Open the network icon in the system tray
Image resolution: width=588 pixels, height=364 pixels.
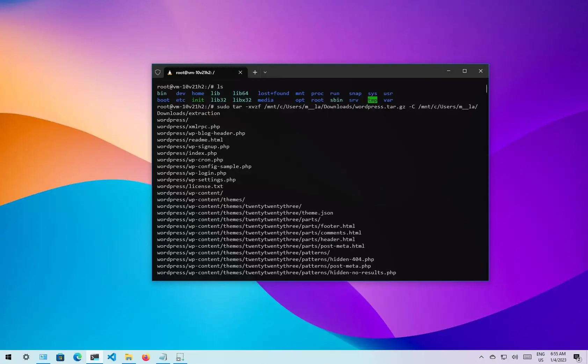pos(504,357)
